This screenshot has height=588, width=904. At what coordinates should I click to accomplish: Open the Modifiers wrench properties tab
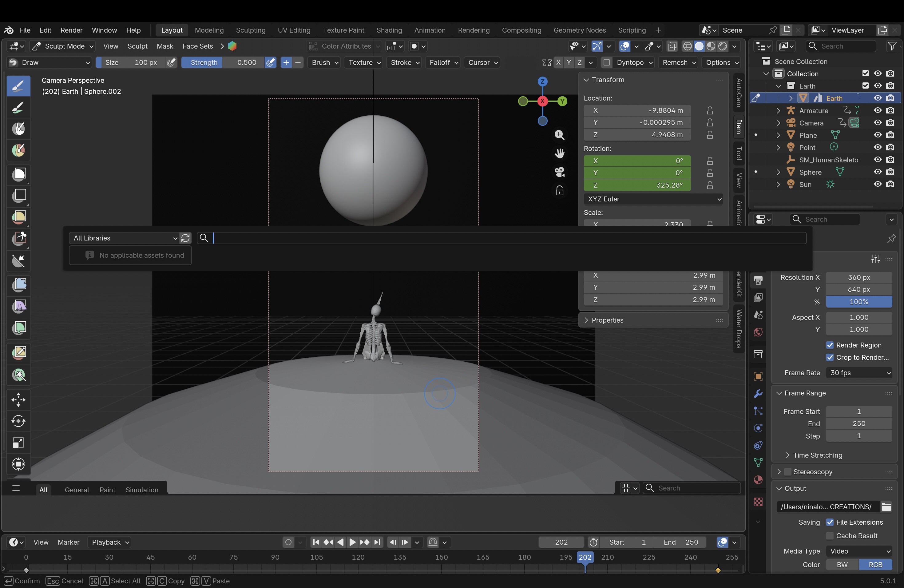758,394
